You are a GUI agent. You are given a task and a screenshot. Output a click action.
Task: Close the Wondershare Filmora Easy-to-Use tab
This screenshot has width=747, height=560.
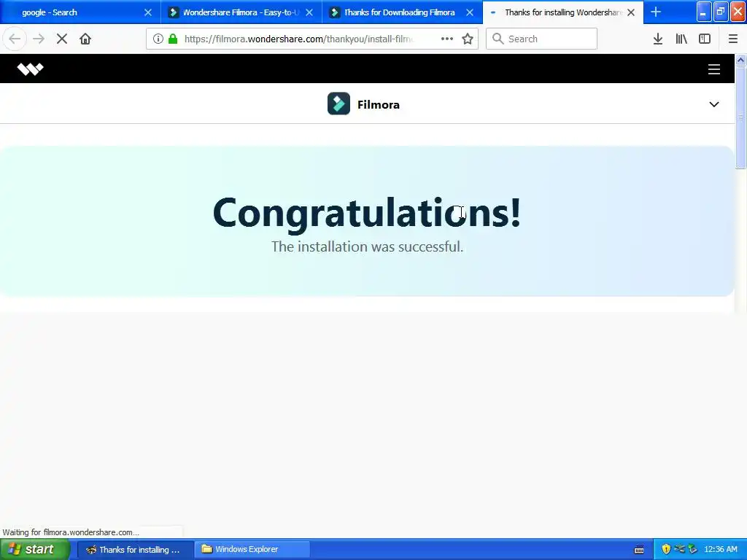click(309, 12)
